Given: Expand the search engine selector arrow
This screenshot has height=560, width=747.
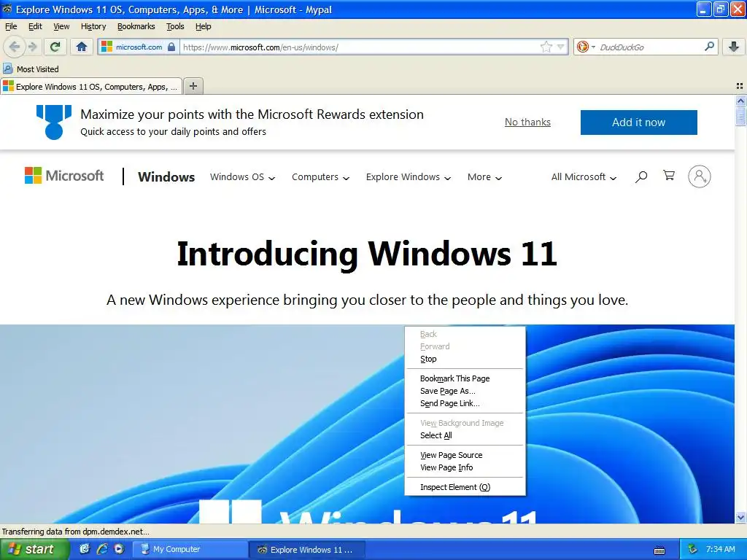Looking at the screenshot, I should click(x=593, y=47).
